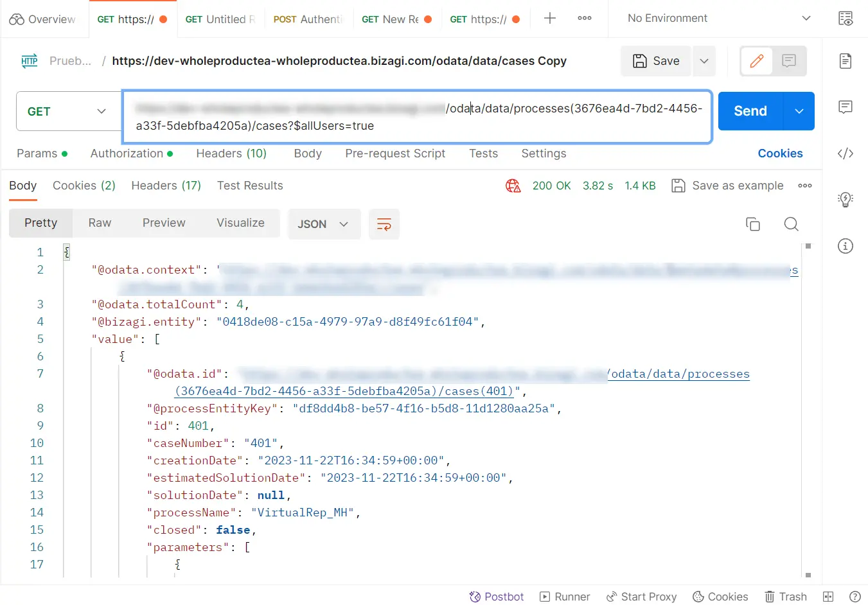Switch to the Authorization request tab
Viewport: 868px width, 605px height.
tap(132, 153)
